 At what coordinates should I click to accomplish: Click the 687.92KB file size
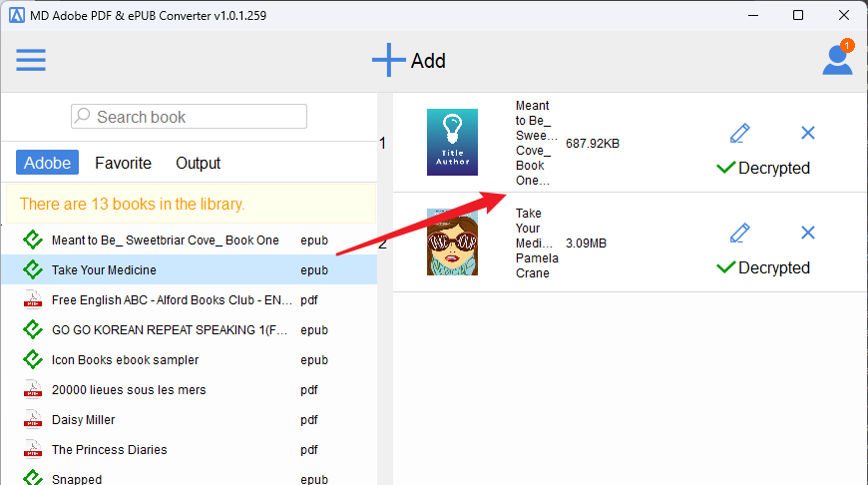point(593,144)
